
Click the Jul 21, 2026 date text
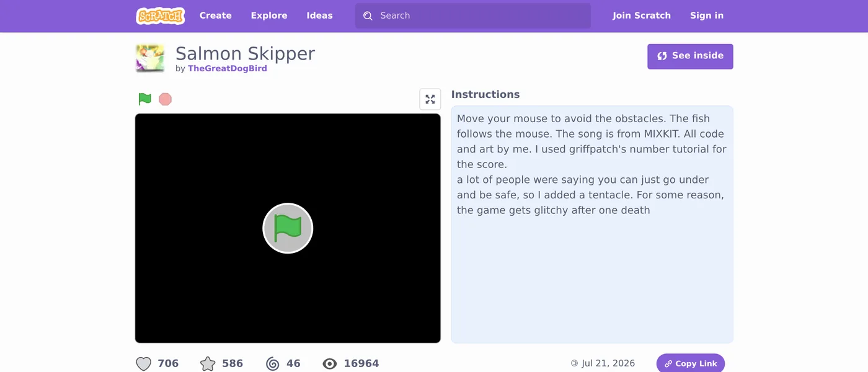pos(608,363)
